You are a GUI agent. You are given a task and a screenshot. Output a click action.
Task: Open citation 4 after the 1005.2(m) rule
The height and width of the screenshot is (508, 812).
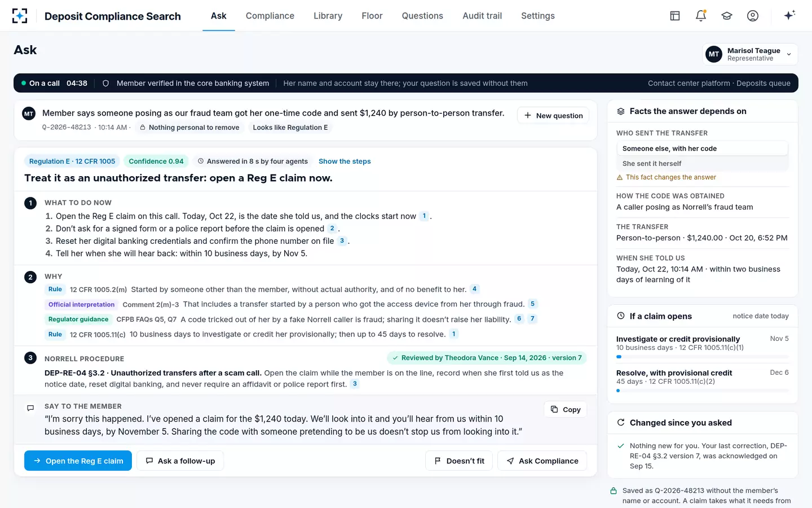(475, 289)
